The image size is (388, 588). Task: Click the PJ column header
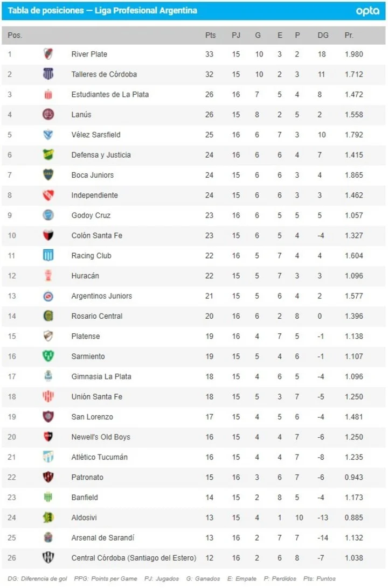click(x=236, y=35)
